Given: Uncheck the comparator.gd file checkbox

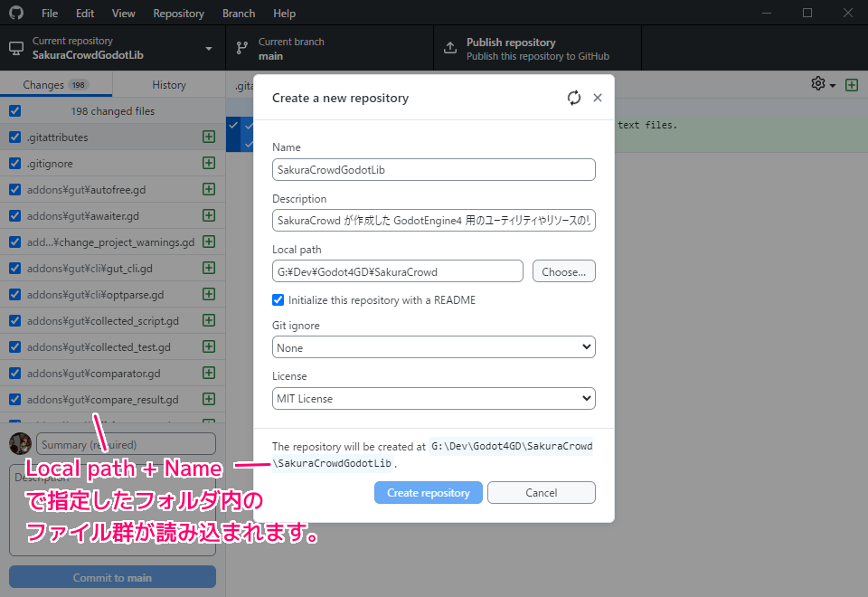Looking at the screenshot, I should pos(15,374).
